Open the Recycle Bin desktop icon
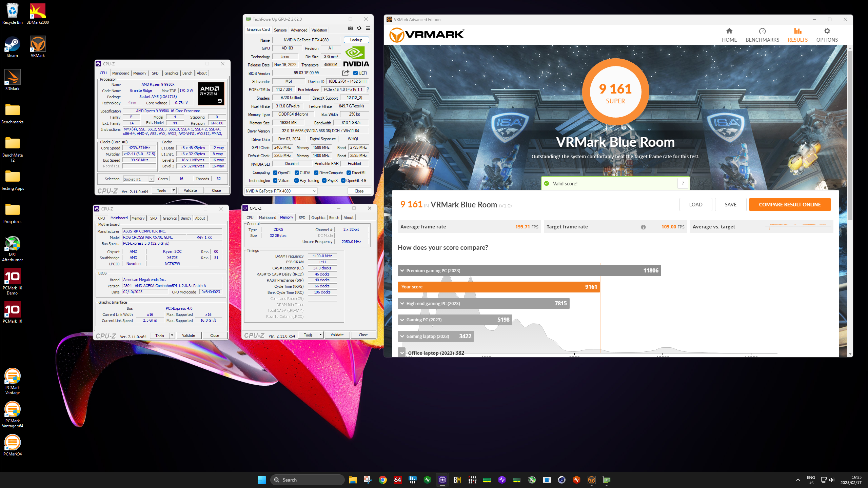This screenshot has height=488, width=868. click(x=13, y=14)
